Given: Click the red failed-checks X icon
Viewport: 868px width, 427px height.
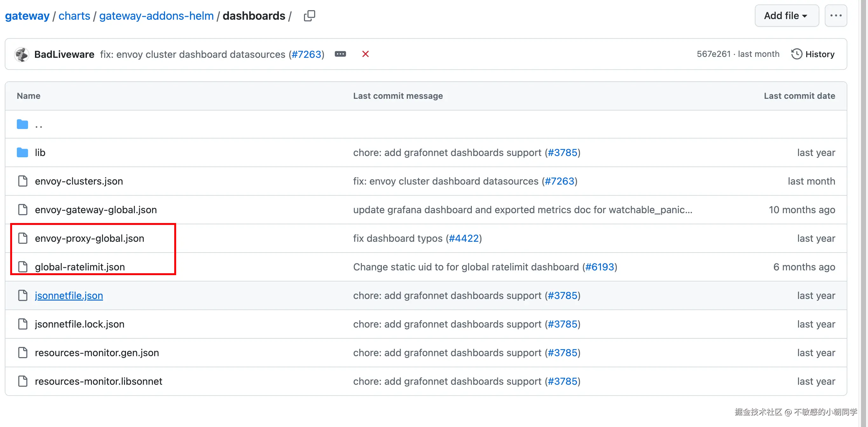Looking at the screenshot, I should tap(365, 54).
